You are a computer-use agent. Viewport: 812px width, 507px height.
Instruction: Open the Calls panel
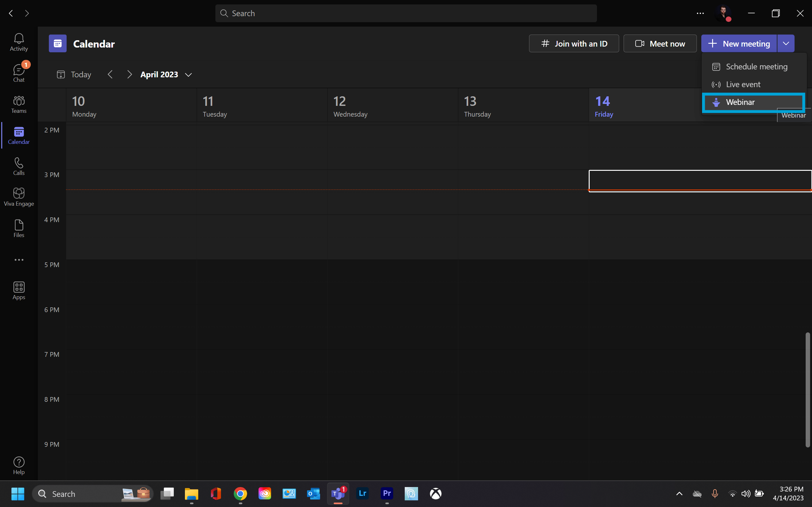(18, 166)
